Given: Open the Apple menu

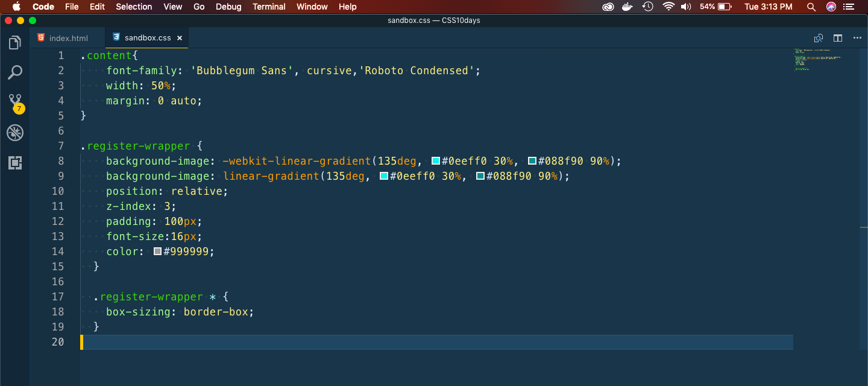Looking at the screenshot, I should pos(16,7).
